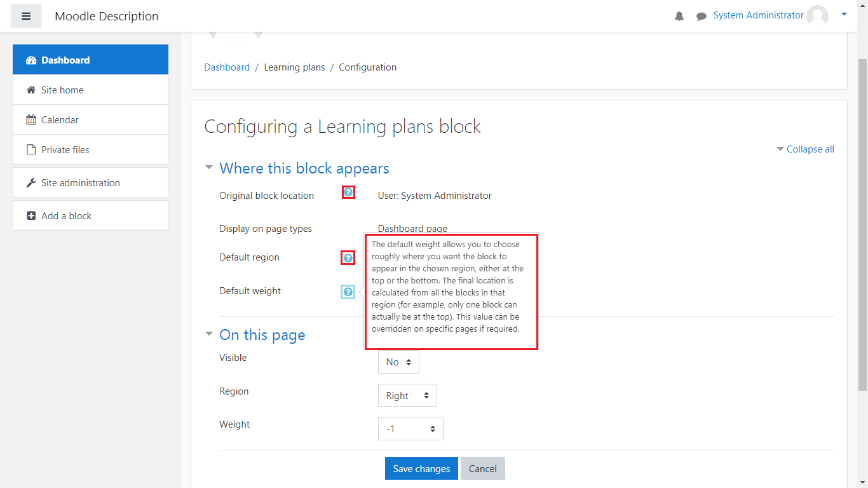Click help icon next to Default weight
Viewport: 868px width, 488px height.
coord(348,292)
